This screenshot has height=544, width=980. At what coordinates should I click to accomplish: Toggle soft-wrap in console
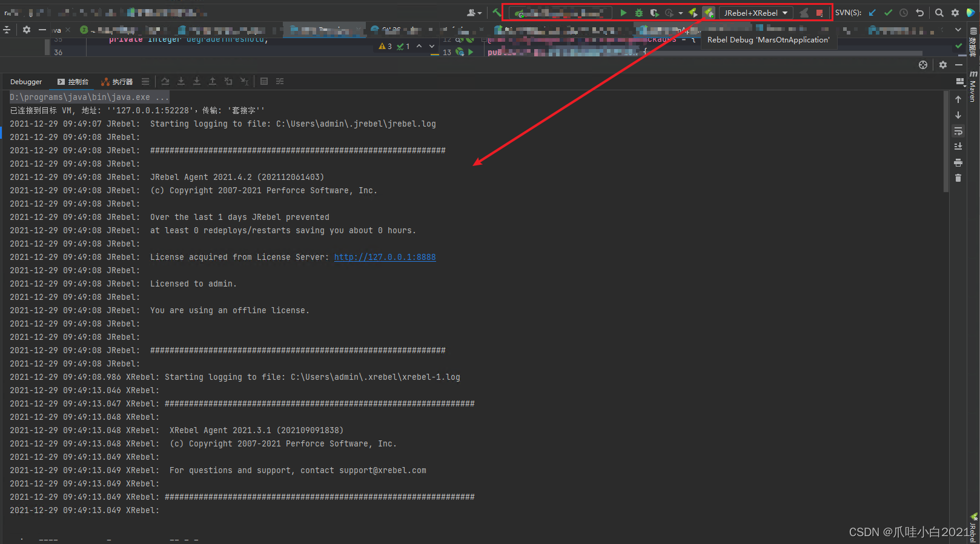(x=958, y=131)
